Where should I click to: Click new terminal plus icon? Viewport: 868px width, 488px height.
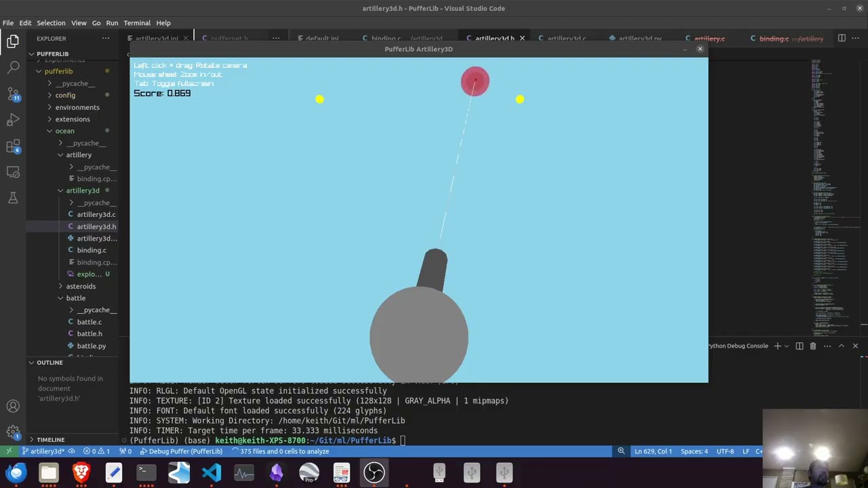[x=778, y=346]
